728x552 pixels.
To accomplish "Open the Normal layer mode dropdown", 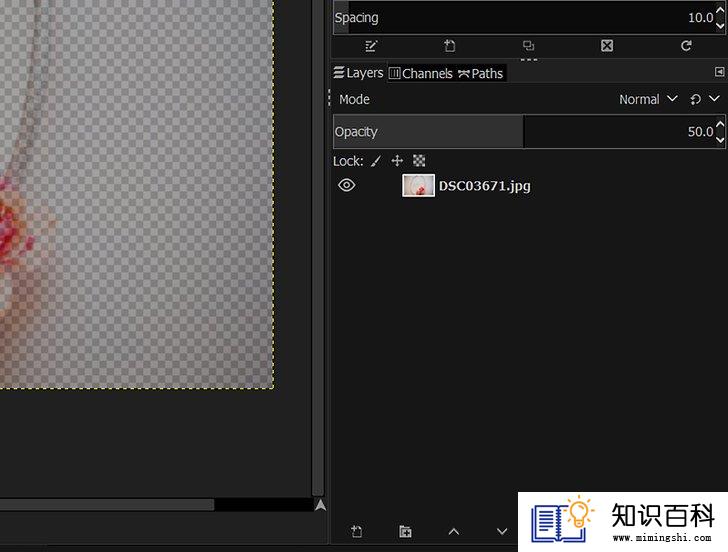I will 648,99.
